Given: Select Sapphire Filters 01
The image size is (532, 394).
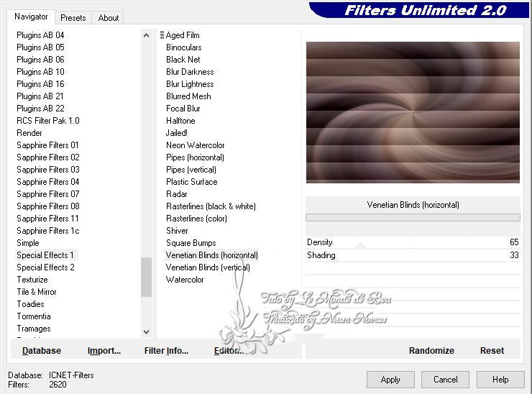Looking at the screenshot, I should (x=47, y=145).
